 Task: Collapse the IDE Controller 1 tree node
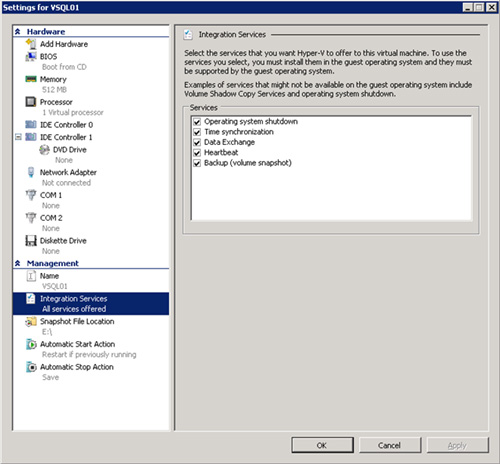(x=18, y=137)
